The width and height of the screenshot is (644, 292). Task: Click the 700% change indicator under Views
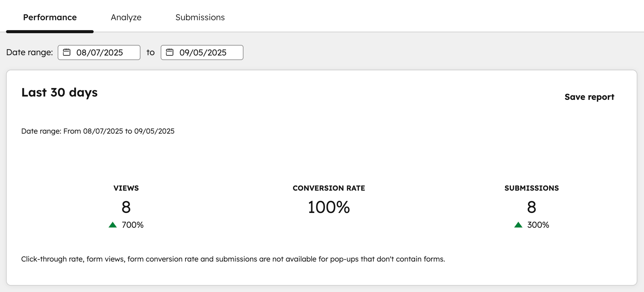[132, 225]
